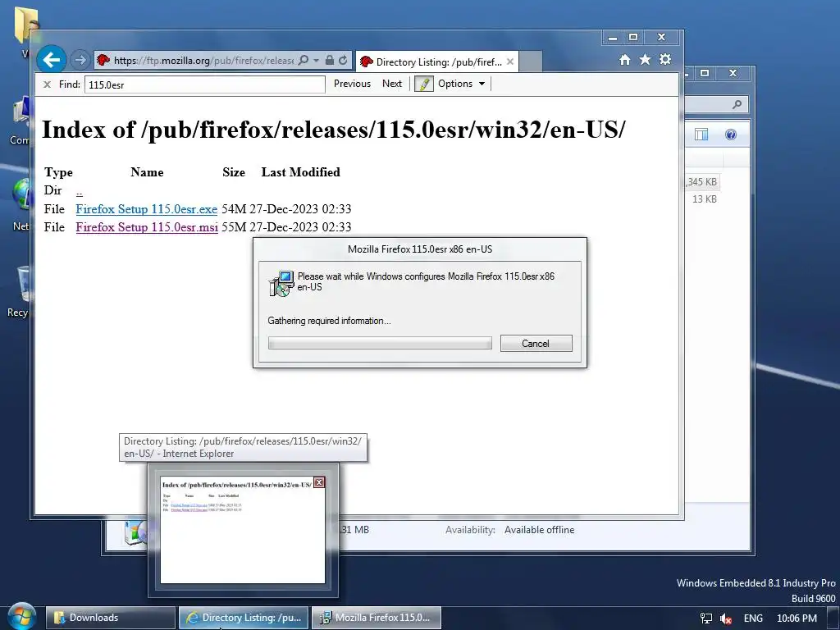Click the search magnifier in Downloads window
Screen dimensions: 840x630
tap(737, 104)
